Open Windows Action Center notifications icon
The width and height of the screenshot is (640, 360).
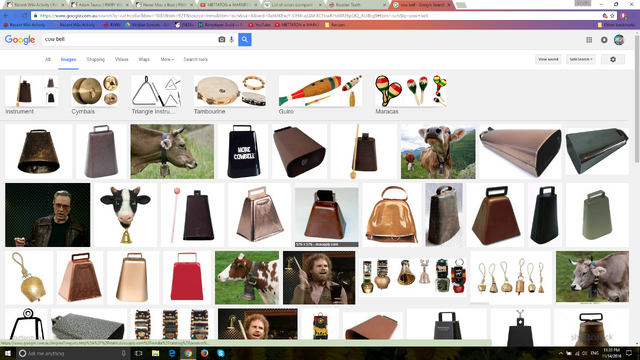629,353
